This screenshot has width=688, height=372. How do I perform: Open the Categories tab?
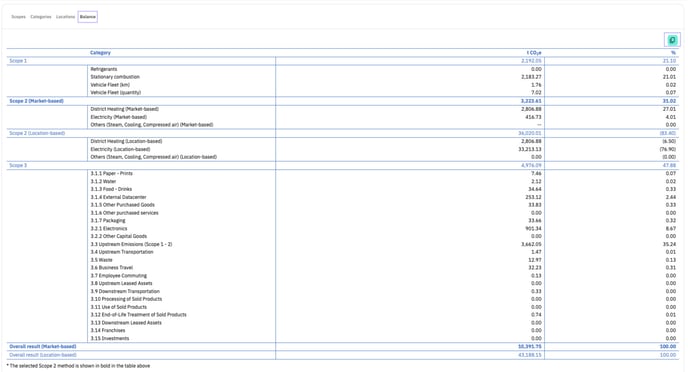point(41,17)
